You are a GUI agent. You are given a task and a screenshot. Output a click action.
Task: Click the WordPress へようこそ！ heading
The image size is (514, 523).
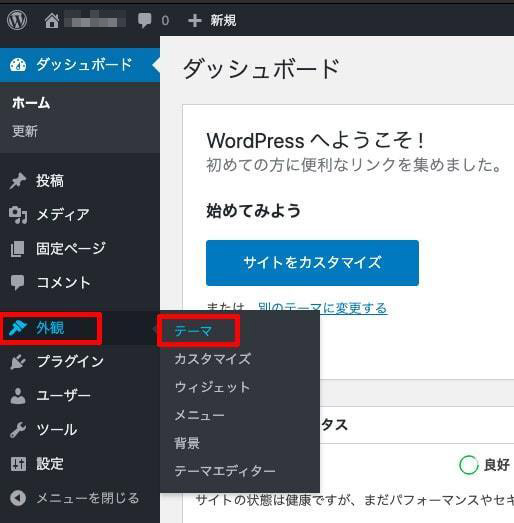coord(316,140)
